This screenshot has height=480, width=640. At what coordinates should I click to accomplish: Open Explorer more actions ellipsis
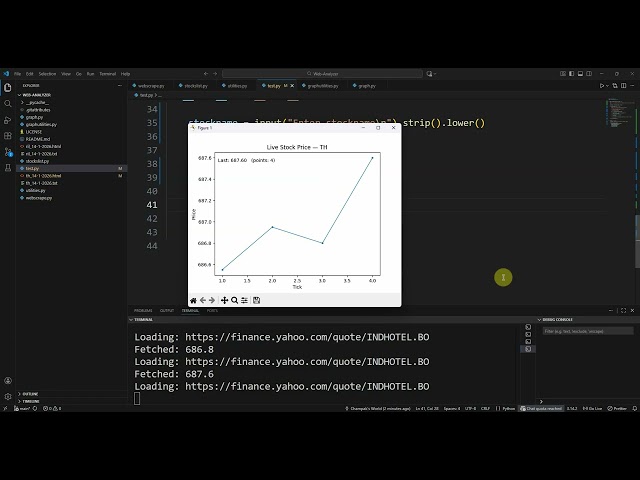120,86
